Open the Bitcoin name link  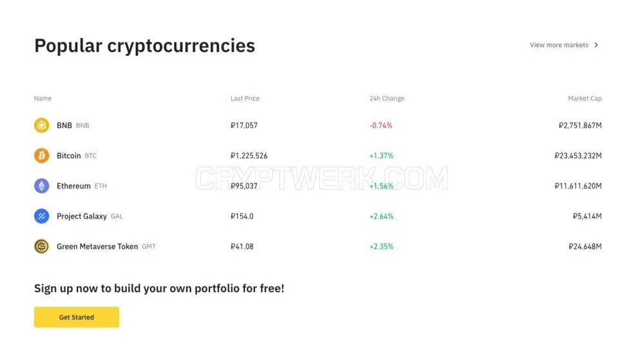pos(69,156)
